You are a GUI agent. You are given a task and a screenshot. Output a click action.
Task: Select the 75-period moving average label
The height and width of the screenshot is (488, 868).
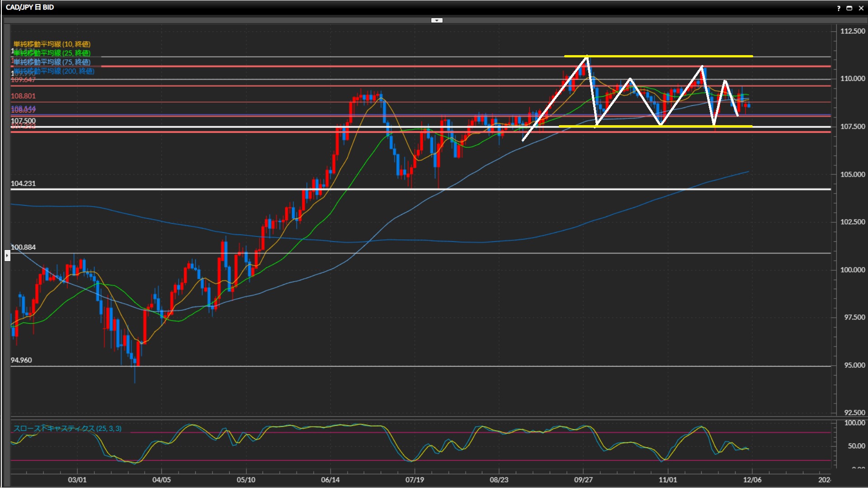click(52, 62)
